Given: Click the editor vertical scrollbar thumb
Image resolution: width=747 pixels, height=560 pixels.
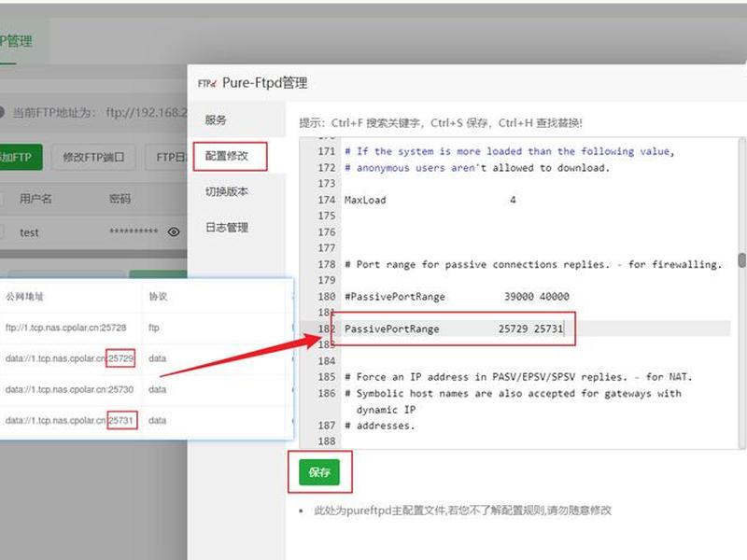Looking at the screenshot, I should click(x=741, y=260).
